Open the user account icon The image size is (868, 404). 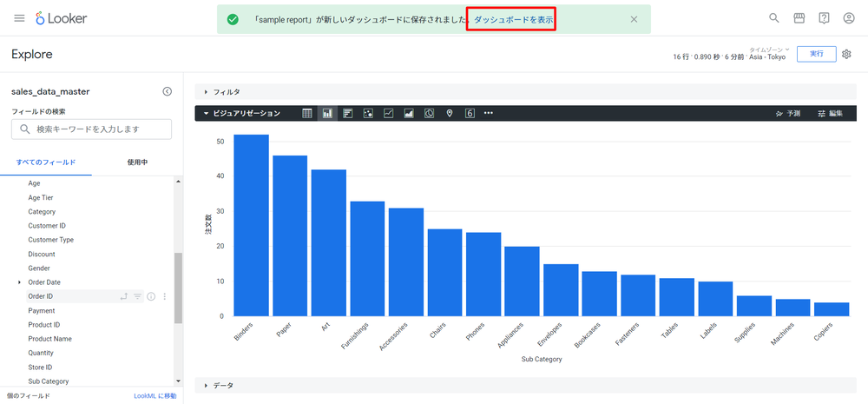pyautogui.click(x=849, y=18)
